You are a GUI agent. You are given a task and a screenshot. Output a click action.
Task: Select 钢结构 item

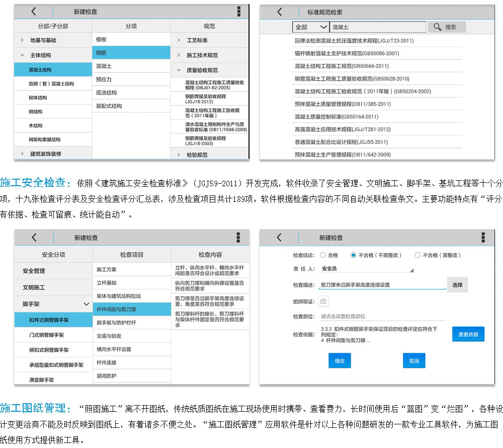point(53,111)
